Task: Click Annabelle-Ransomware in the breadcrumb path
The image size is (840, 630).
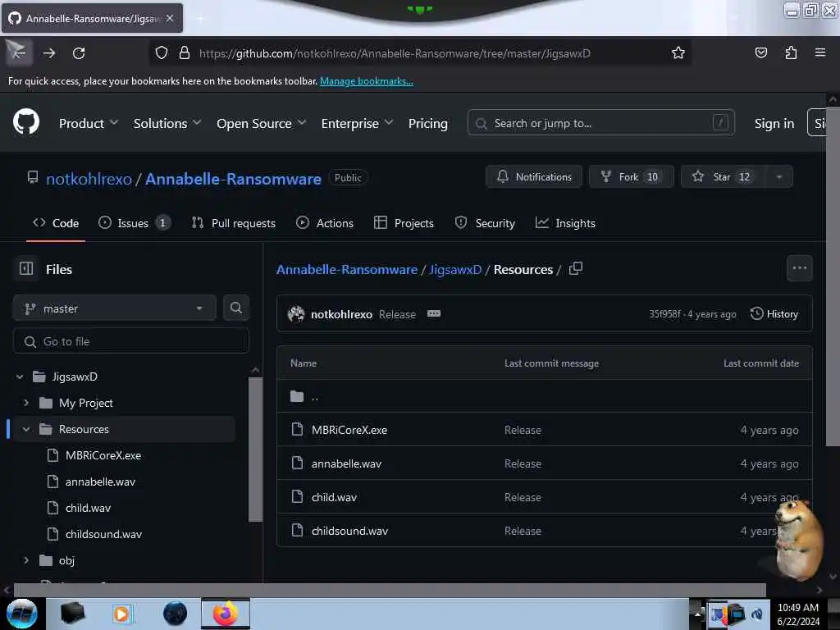Action: [x=347, y=269]
